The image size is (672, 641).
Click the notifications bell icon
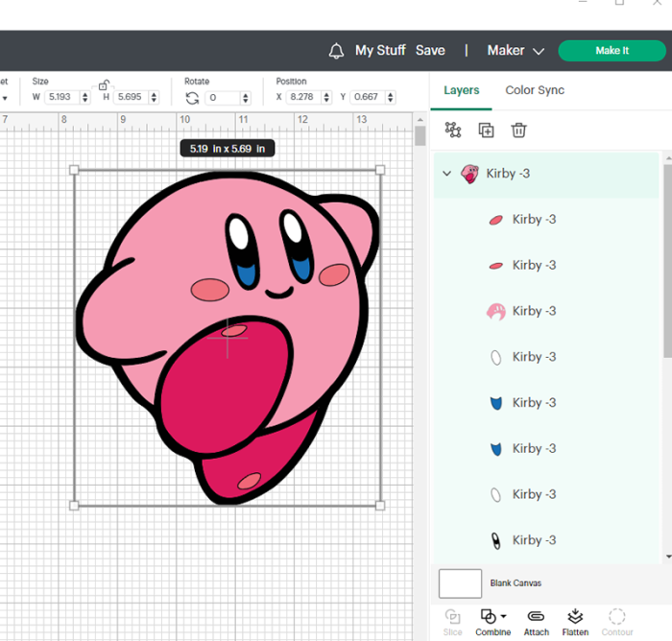(336, 51)
